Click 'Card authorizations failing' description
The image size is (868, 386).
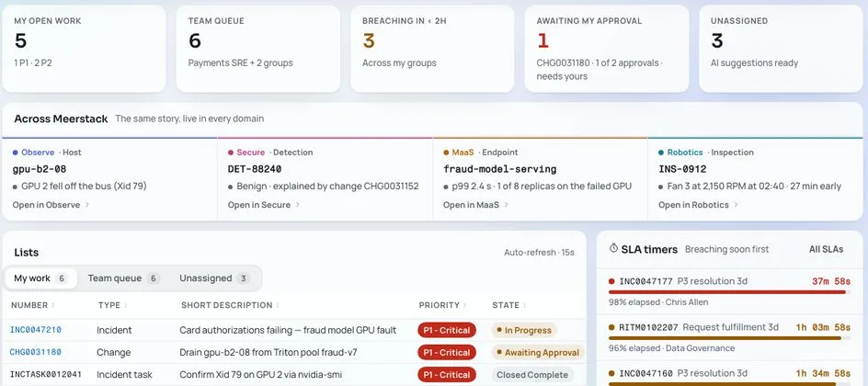288,331
